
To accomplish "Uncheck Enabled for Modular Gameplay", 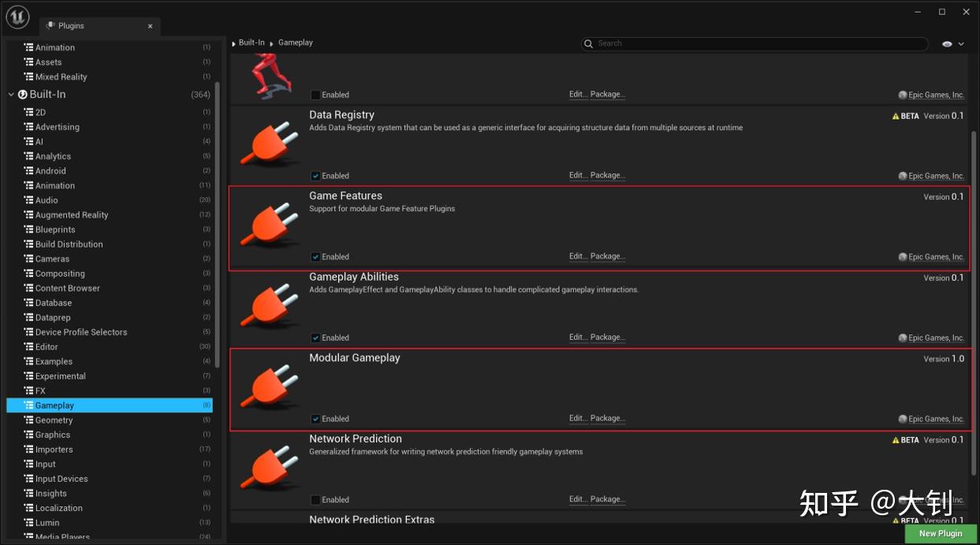I will pyautogui.click(x=315, y=419).
